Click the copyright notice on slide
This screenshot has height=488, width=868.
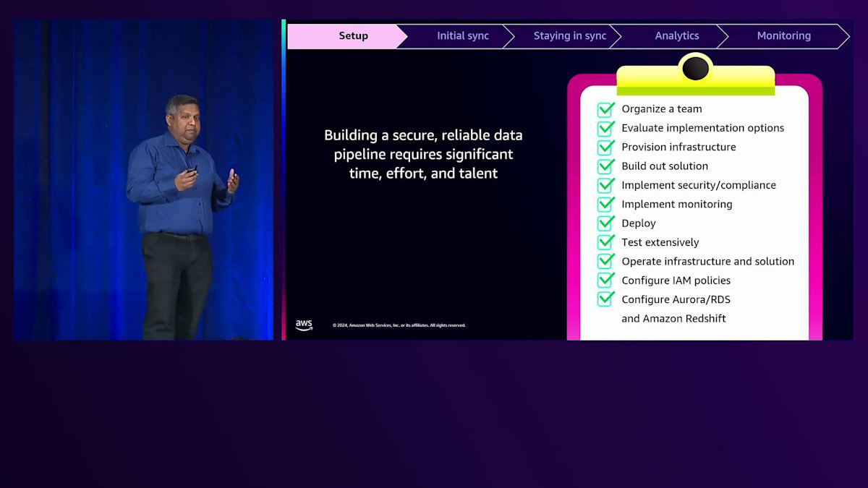[x=399, y=325]
